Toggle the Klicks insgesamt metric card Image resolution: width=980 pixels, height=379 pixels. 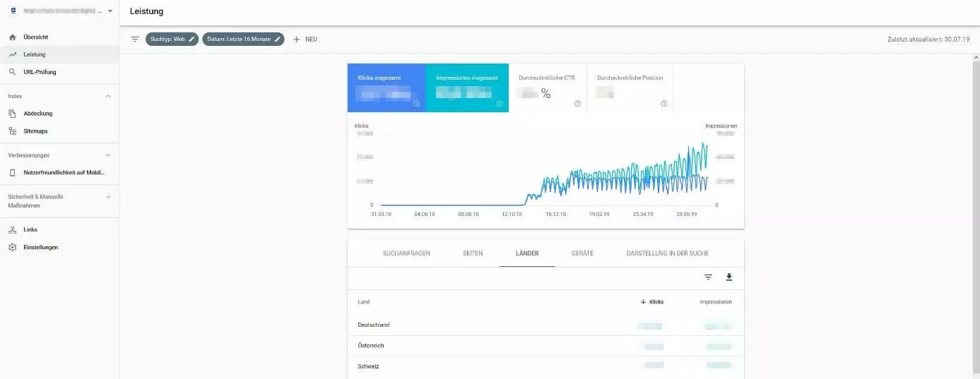[x=386, y=88]
